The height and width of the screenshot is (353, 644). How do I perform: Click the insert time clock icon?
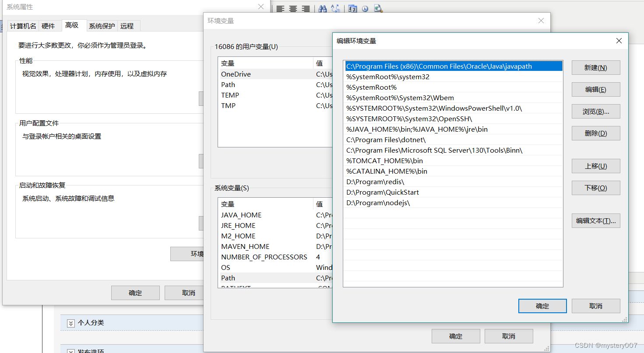(x=365, y=8)
